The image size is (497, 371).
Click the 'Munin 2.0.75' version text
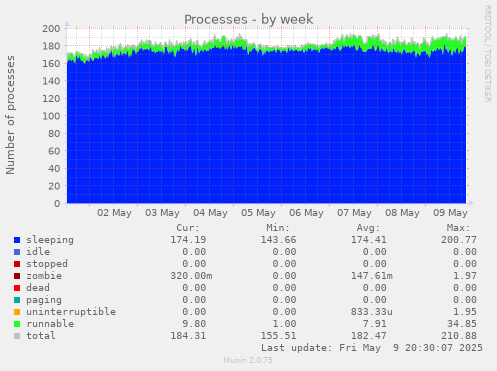[x=248, y=360]
